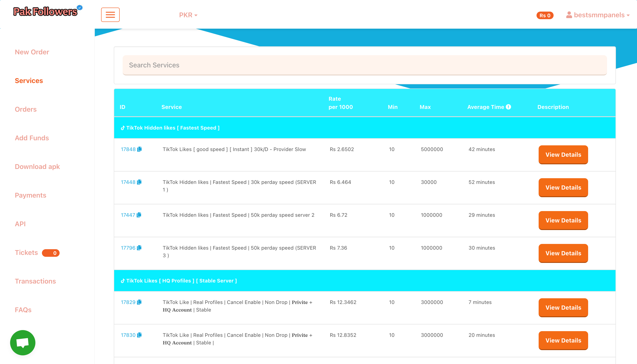Open the Tickets section
The height and width of the screenshot is (364, 637).
click(26, 253)
